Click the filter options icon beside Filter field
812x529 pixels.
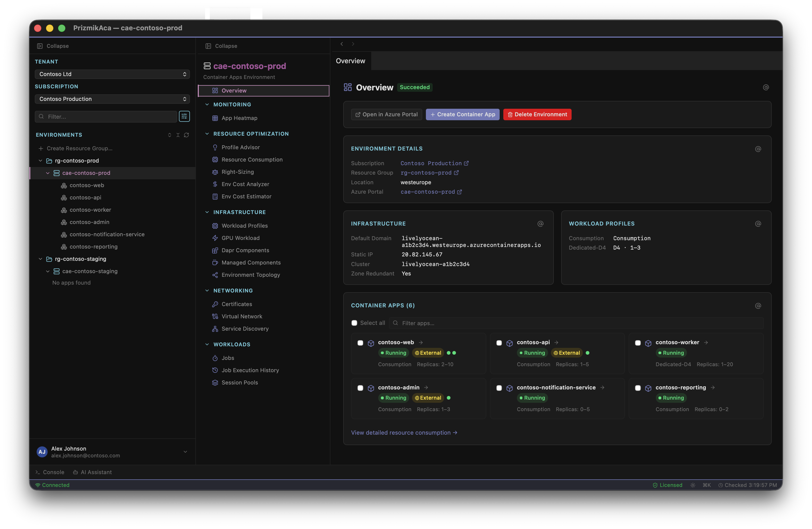(x=184, y=117)
